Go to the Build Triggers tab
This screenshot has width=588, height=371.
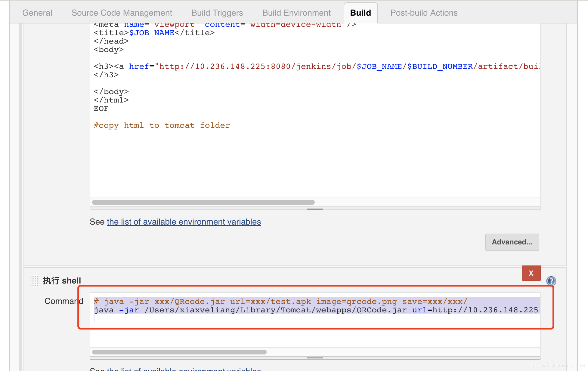(x=217, y=13)
